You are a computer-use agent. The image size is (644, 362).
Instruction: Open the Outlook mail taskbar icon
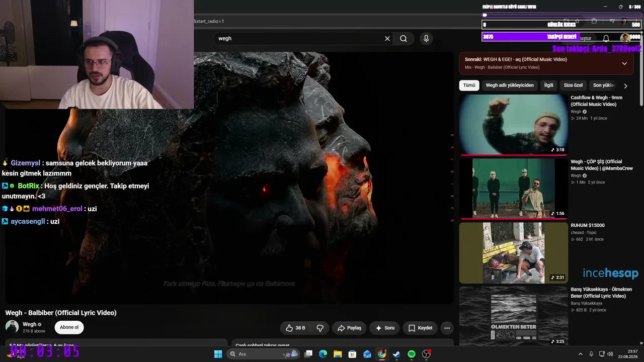[x=367, y=354]
